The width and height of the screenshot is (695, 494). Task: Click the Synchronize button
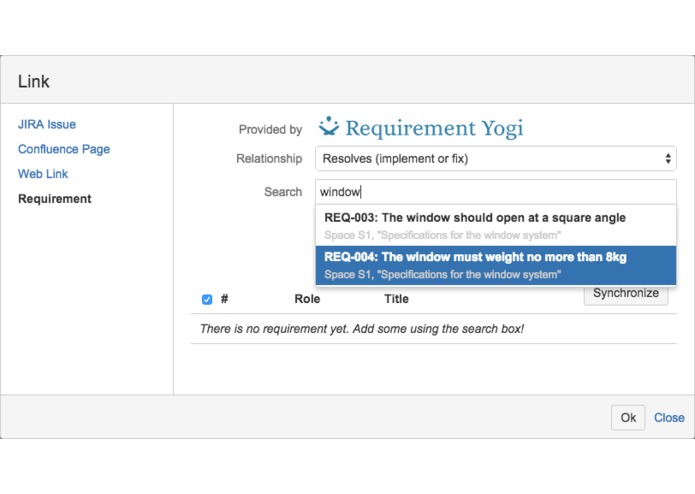626,293
